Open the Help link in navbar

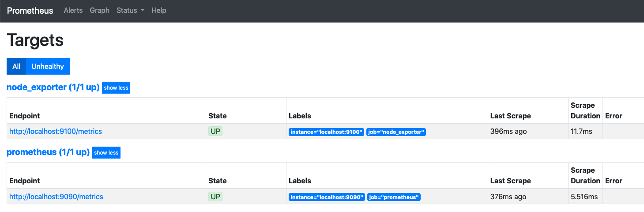[158, 10]
